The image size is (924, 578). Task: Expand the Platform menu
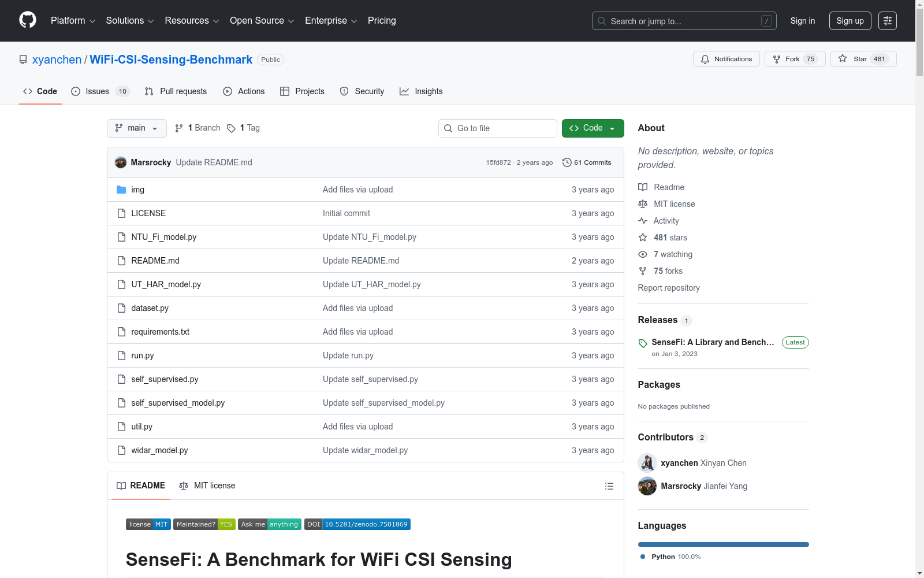click(x=73, y=21)
